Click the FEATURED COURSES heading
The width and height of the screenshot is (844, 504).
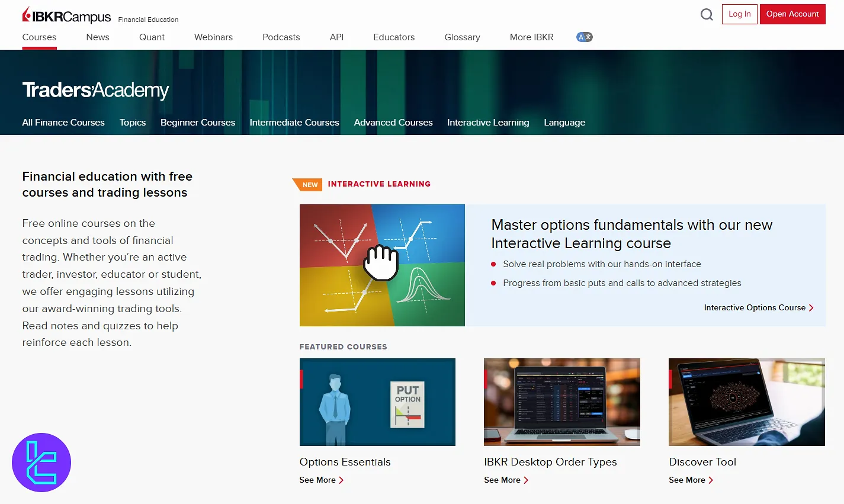coord(343,347)
